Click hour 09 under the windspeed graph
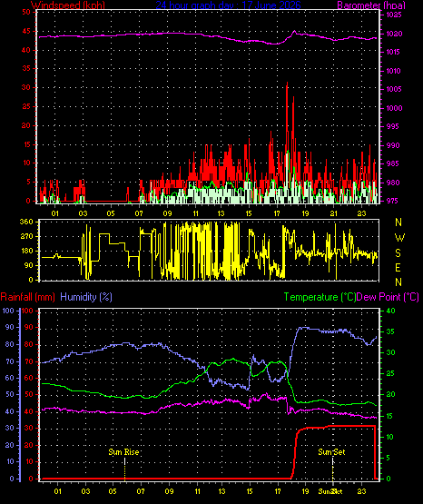Image resolution: width=423 pixels, height=504 pixels. pyautogui.click(x=167, y=213)
